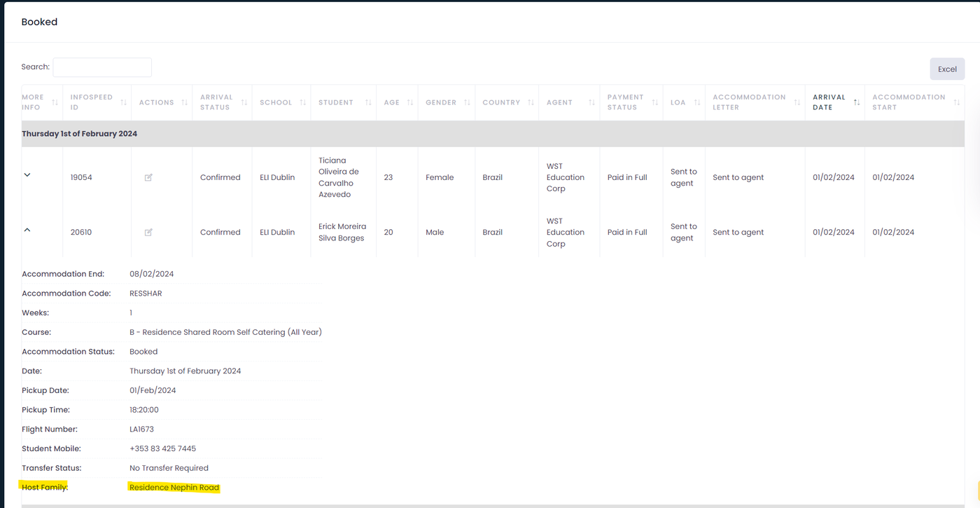The width and height of the screenshot is (980, 508).
Task: Collapse details for Erick Moreira row
Action: (x=27, y=230)
